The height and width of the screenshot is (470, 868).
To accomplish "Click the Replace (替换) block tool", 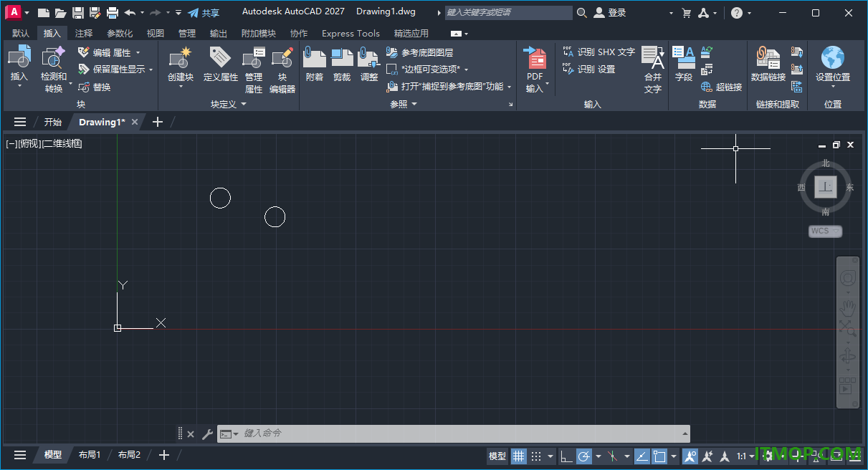I will tap(95, 87).
